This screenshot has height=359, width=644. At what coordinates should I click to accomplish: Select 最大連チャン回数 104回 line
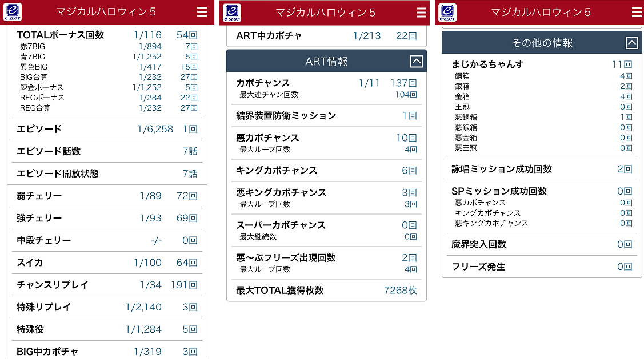[326, 95]
